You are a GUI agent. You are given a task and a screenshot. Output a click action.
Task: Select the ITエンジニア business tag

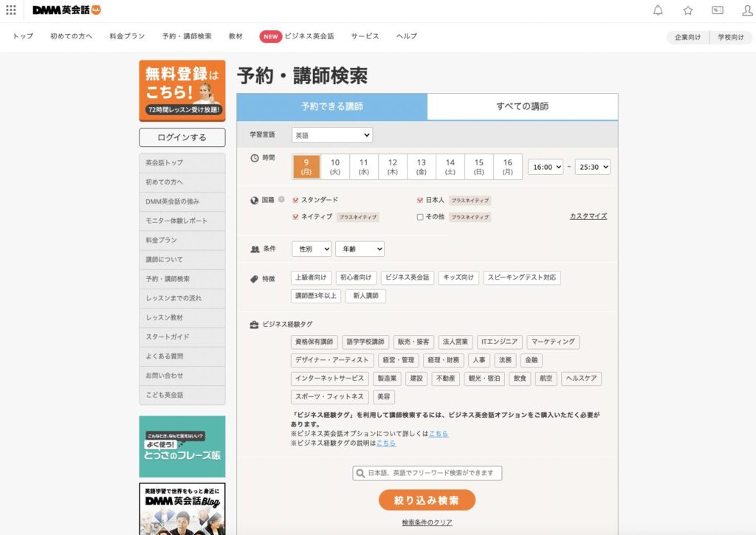(500, 342)
